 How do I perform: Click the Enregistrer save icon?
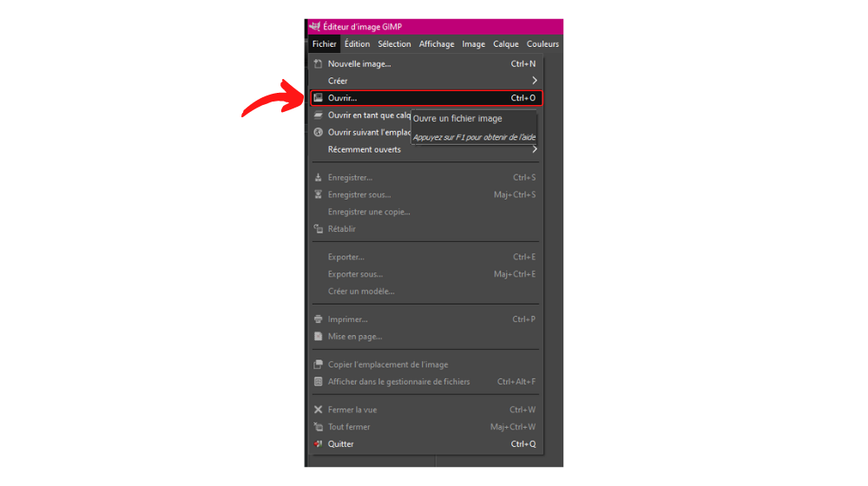pyautogui.click(x=318, y=178)
